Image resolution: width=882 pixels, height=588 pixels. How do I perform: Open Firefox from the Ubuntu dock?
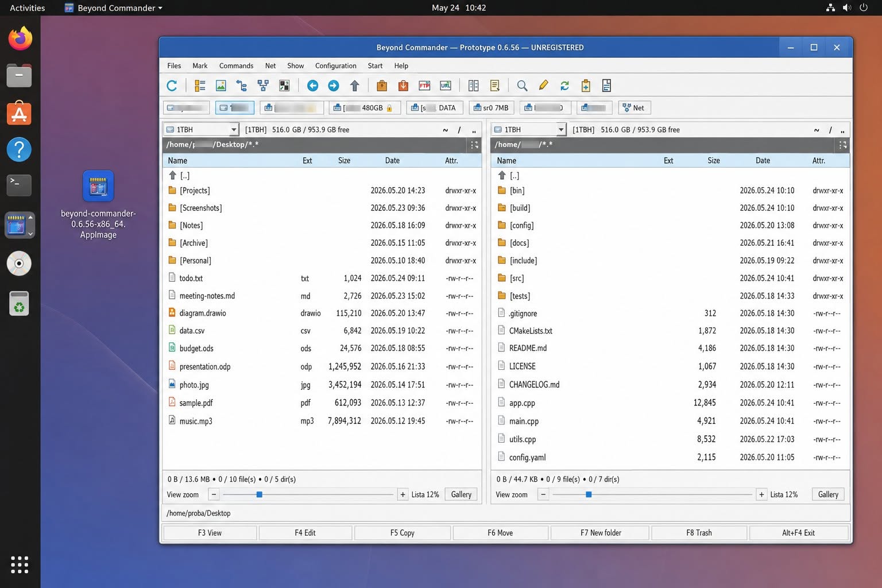coord(20,39)
